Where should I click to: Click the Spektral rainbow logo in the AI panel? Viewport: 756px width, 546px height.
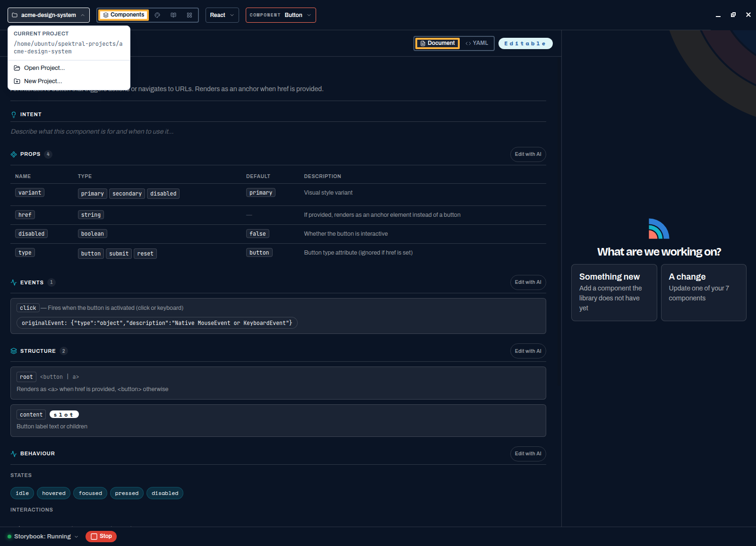click(x=659, y=229)
